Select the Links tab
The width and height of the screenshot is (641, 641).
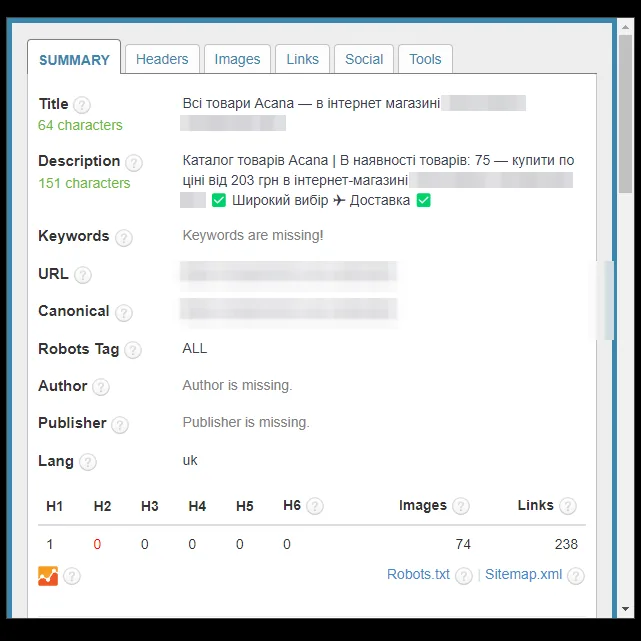pyautogui.click(x=302, y=59)
